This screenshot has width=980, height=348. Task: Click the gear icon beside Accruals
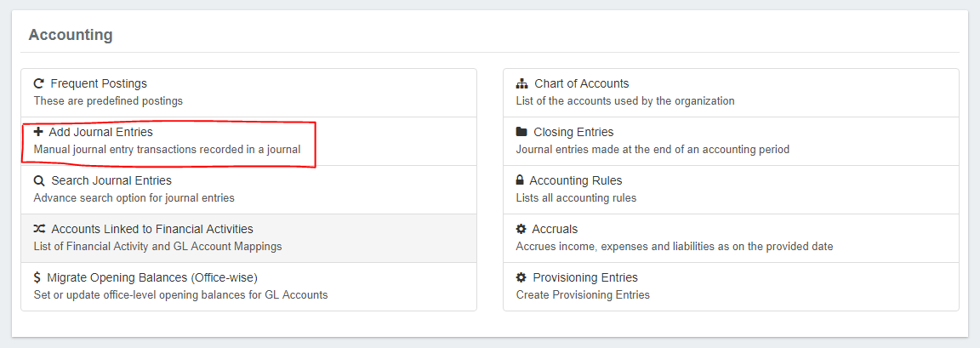tap(521, 230)
